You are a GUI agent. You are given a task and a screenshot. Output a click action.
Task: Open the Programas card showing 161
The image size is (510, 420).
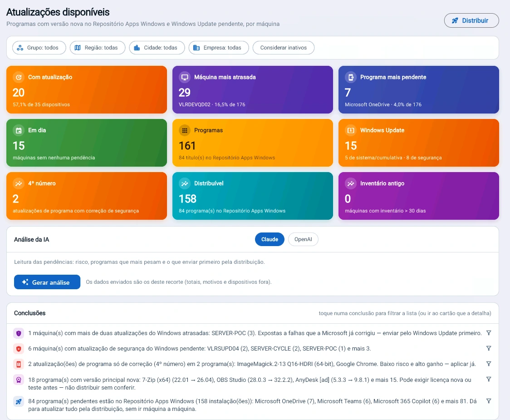[x=253, y=143]
